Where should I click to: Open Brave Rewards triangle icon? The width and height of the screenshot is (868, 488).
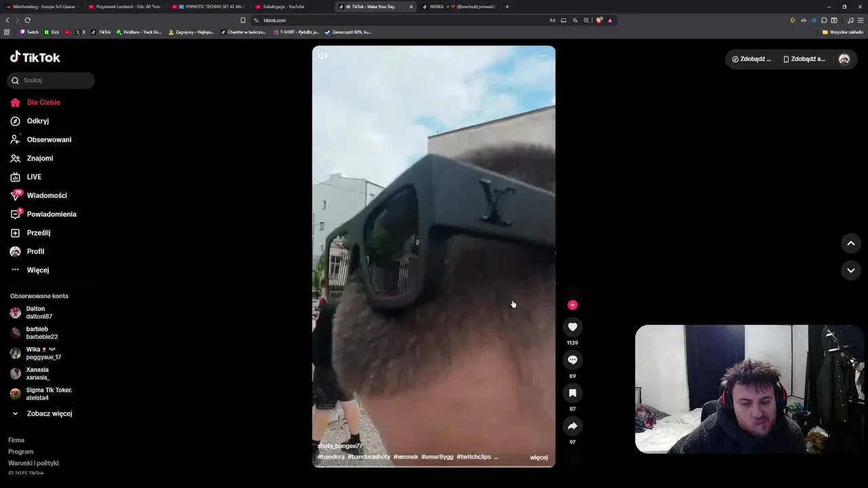[610, 20]
